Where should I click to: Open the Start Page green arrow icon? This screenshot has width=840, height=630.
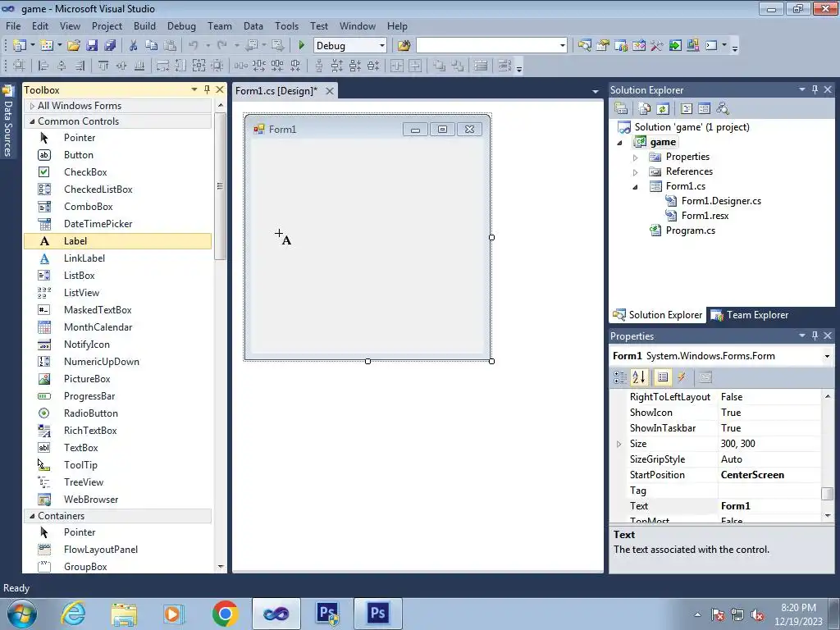pos(675,46)
